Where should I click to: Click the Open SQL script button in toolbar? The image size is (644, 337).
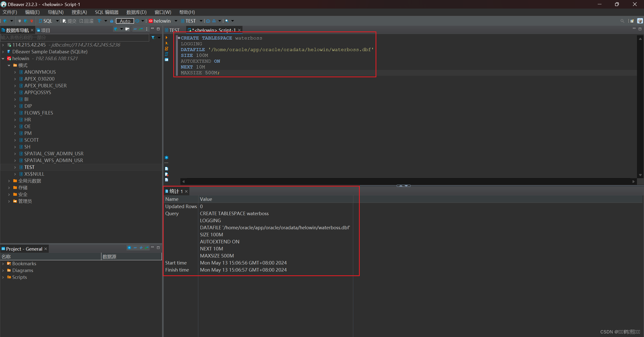(x=45, y=21)
